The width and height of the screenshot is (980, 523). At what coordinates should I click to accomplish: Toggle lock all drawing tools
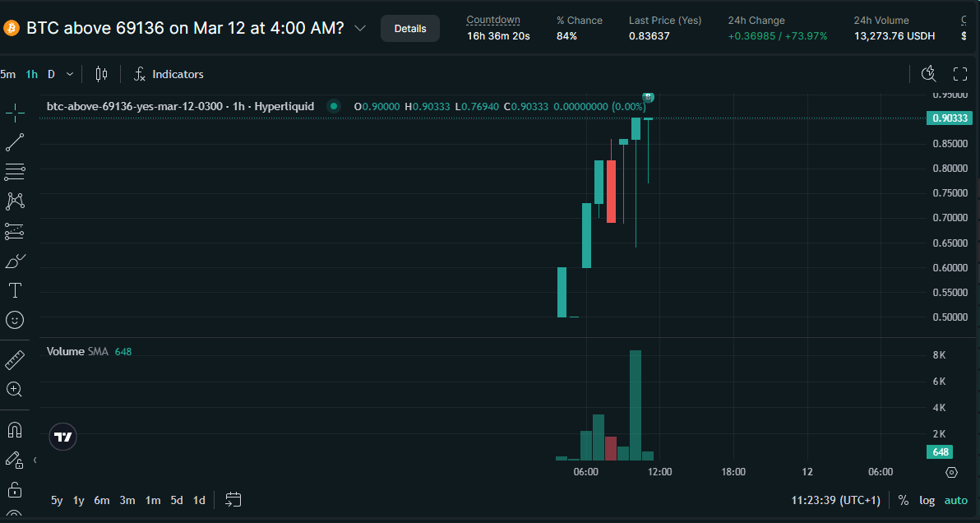tap(14, 488)
